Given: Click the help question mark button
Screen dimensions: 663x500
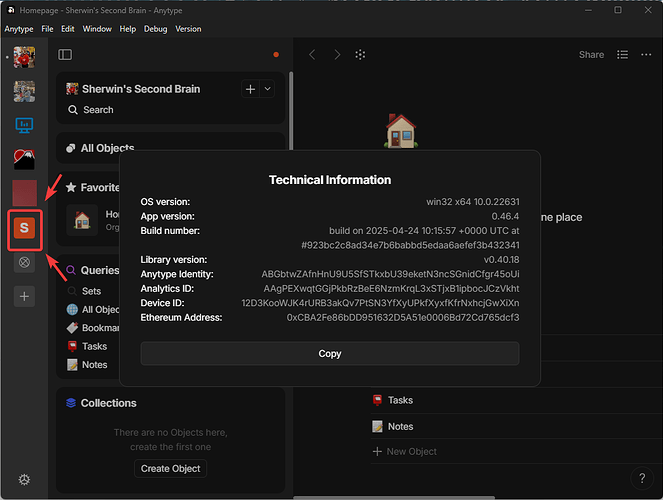Looking at the screenshot, I should (642, 478).
